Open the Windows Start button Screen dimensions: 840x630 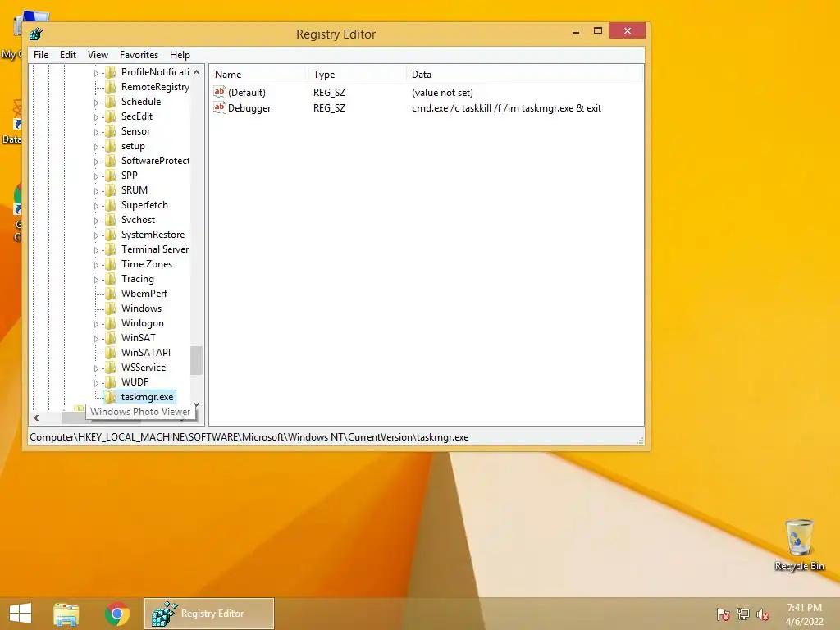(21, 614)
